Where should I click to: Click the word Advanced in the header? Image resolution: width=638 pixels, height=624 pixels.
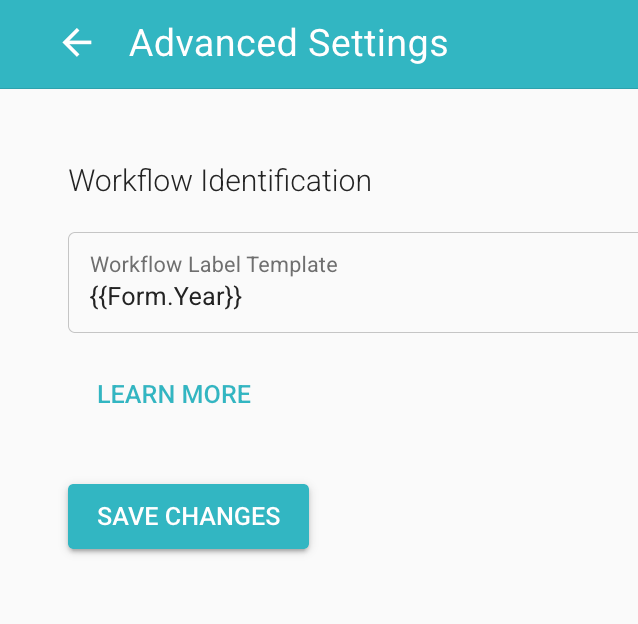coord(213,43)
